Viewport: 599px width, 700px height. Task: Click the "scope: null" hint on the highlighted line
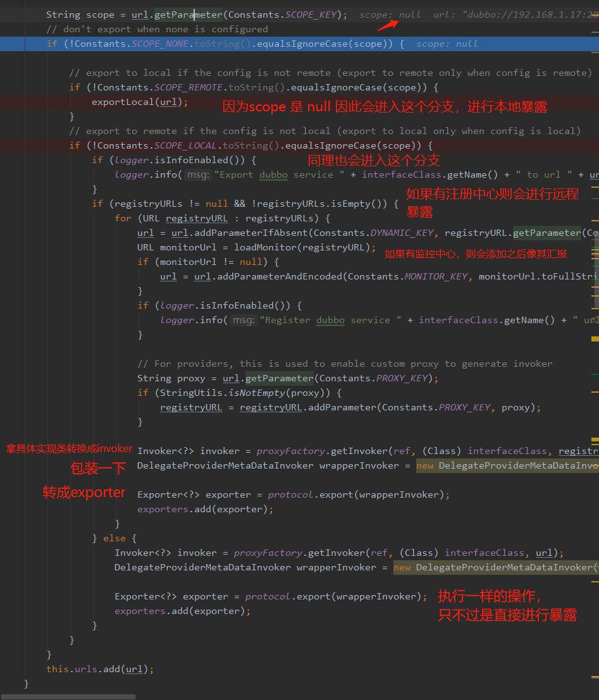[447, 44]
